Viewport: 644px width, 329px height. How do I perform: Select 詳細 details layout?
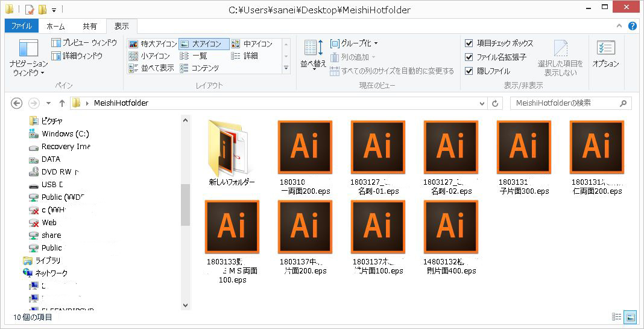coord(244,56)
